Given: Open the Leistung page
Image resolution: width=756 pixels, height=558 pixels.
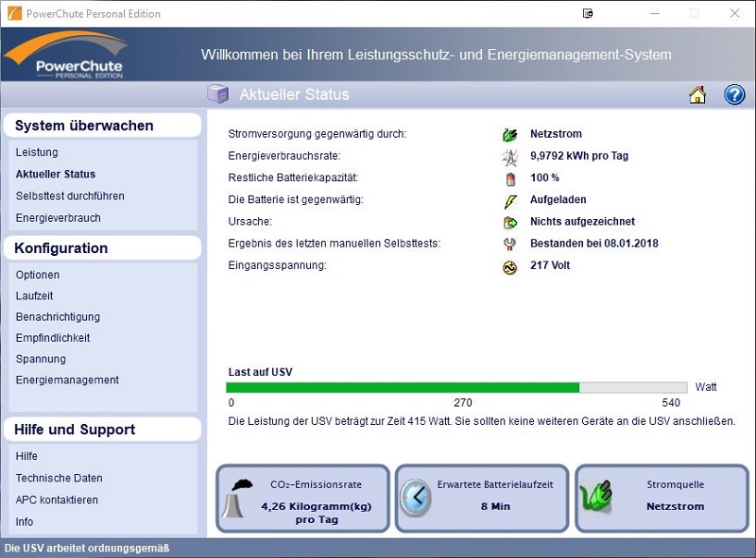Looking at the screenshot, I should tap(37, 152).
